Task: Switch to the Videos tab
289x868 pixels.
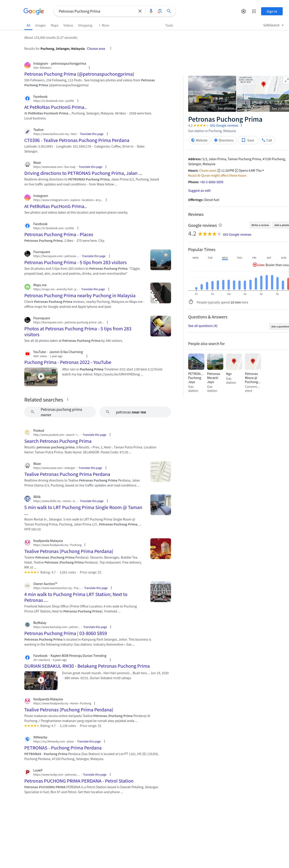Action: 68,26
